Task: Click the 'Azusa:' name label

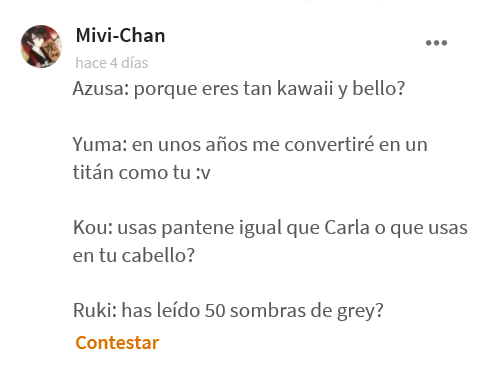Action: click(x=101, y=89)
